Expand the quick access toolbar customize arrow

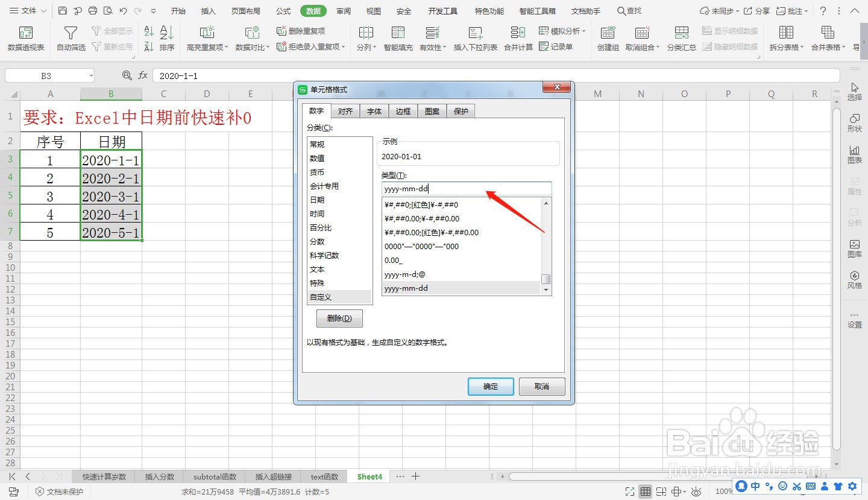click(x=153, y=11)
